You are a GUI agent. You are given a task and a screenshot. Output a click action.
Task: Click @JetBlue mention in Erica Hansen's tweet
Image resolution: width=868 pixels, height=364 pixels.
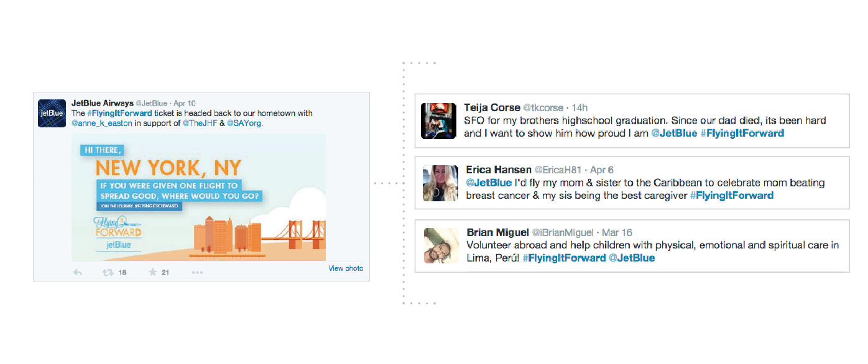pyautogui.click(x=489, y=183)
